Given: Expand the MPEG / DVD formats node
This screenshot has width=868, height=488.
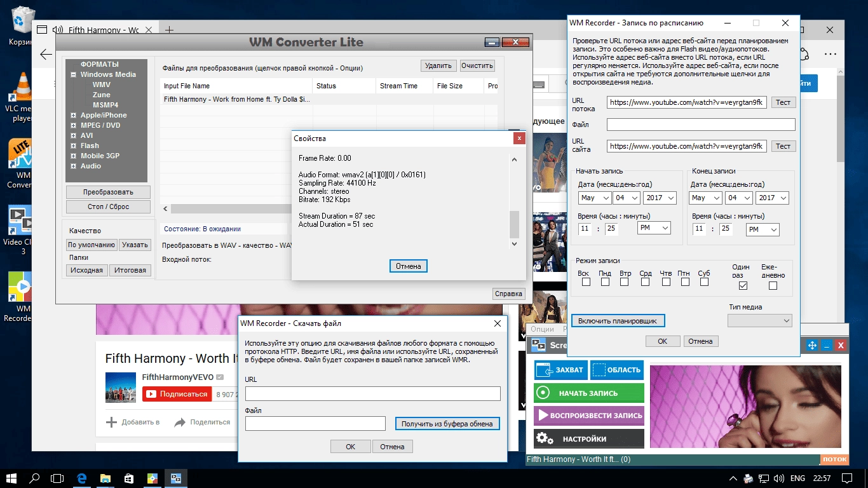Looking at the screenshot, I should pyautogui.click(x=74, y=125).
